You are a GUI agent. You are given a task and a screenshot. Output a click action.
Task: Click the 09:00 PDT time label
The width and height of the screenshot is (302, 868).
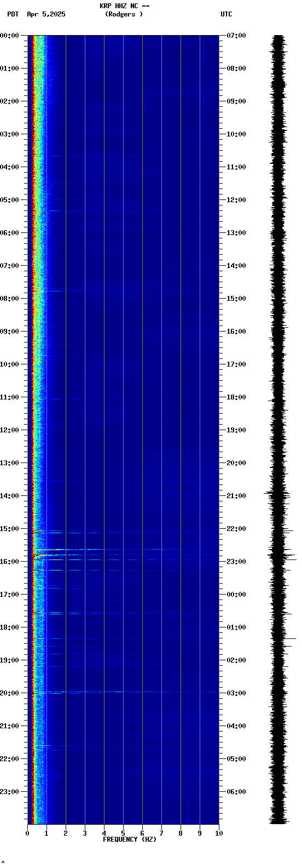10,332
